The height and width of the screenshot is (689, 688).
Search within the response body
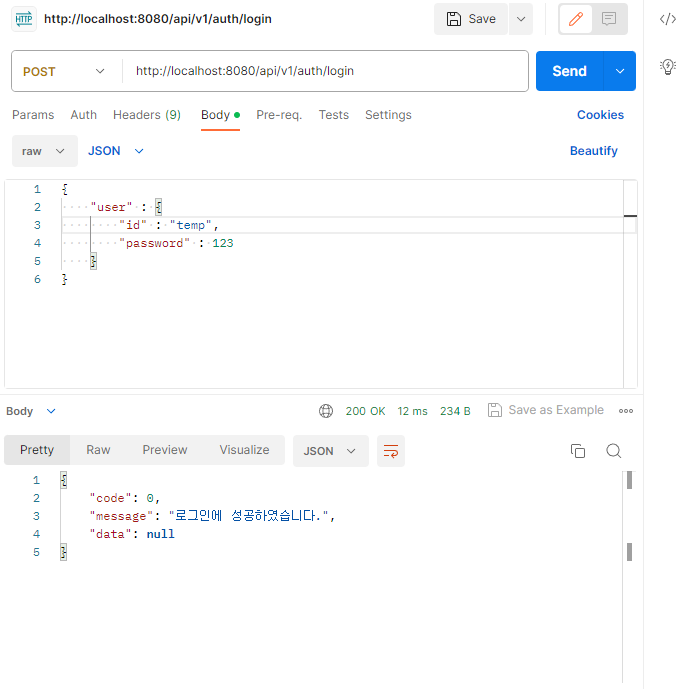click(613, 451)
